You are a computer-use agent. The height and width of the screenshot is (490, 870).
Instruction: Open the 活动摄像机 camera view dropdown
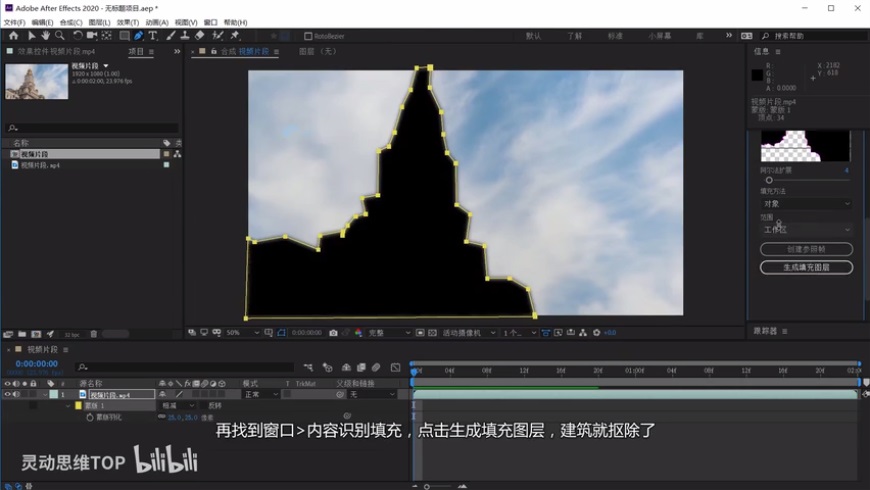(469, 333)
